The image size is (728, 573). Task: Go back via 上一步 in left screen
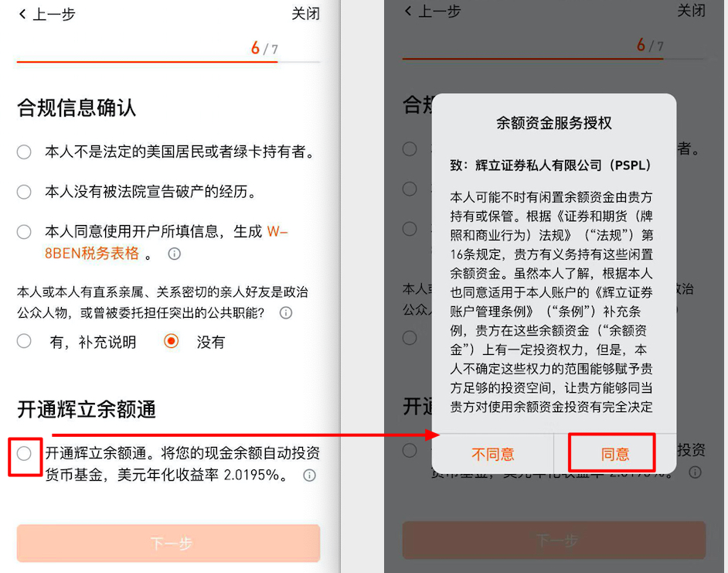(47, 14)
